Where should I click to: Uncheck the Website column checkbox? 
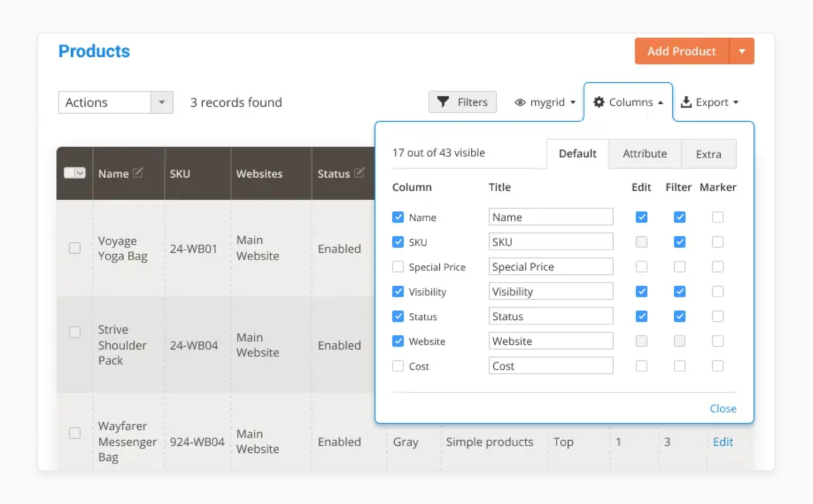[x=398, y=341]
